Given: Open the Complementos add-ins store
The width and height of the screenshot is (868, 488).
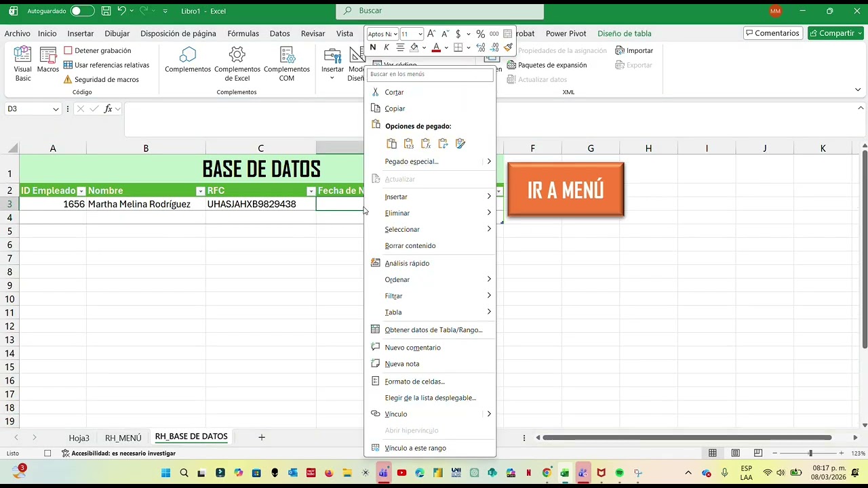Looking at the screenshot, I should coord(188,60).
